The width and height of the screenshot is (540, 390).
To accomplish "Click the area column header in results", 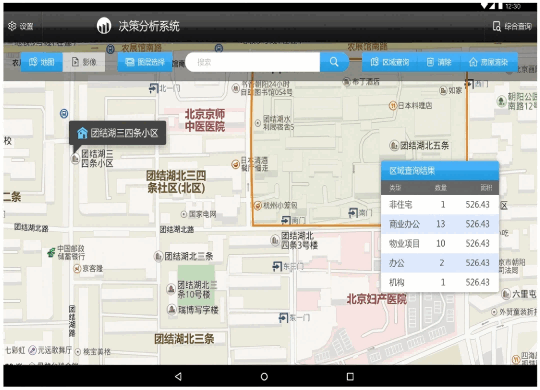I will [x=486, y=188].
